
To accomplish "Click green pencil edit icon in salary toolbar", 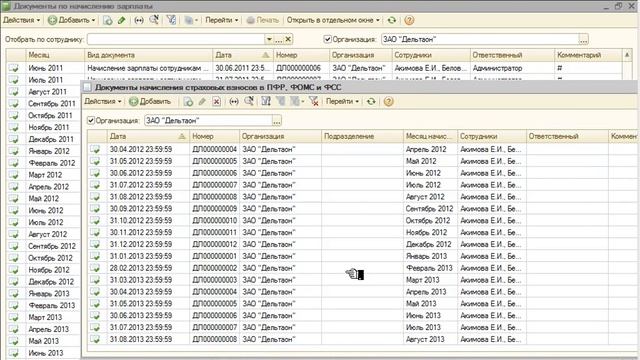I will pos(121,20).
